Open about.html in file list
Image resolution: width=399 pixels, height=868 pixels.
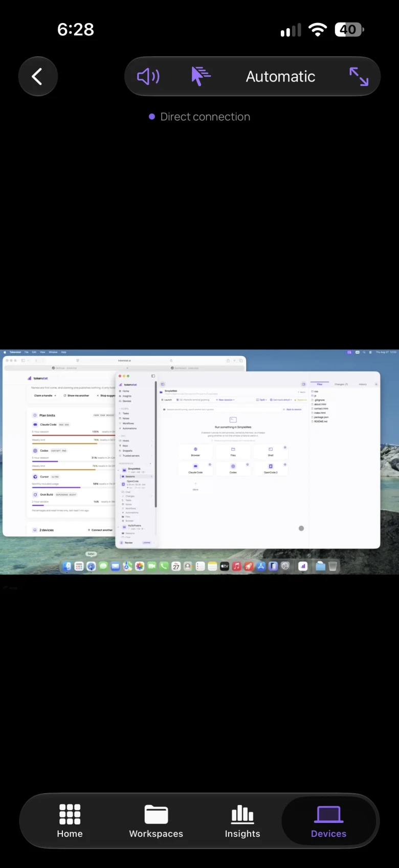(x=319, y=405)
